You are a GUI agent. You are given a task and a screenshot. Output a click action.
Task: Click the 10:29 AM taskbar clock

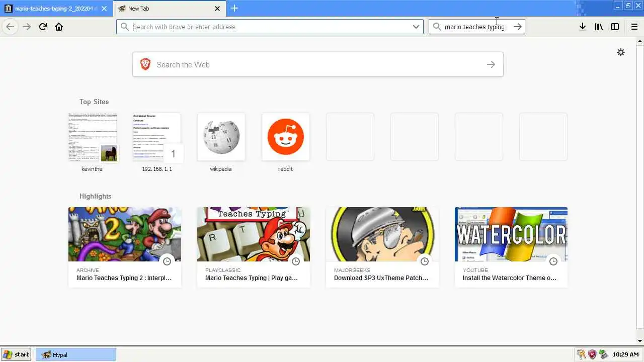click(x=625, y=354)
